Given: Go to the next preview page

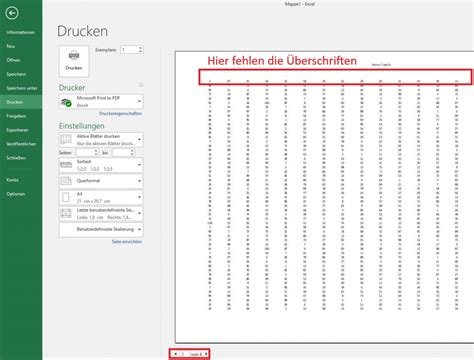Looking at the screenshot, I should pyautogui.click(x=206, y=354).
